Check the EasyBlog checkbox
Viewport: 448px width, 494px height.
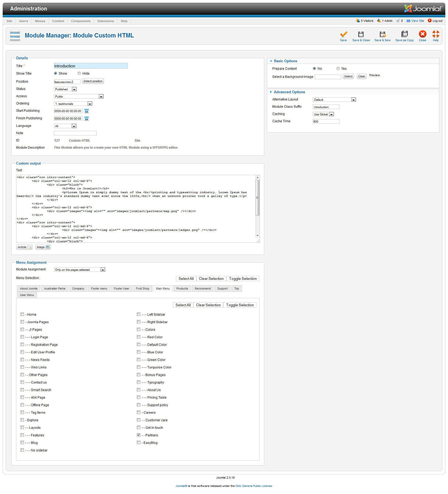coord(139,442)
